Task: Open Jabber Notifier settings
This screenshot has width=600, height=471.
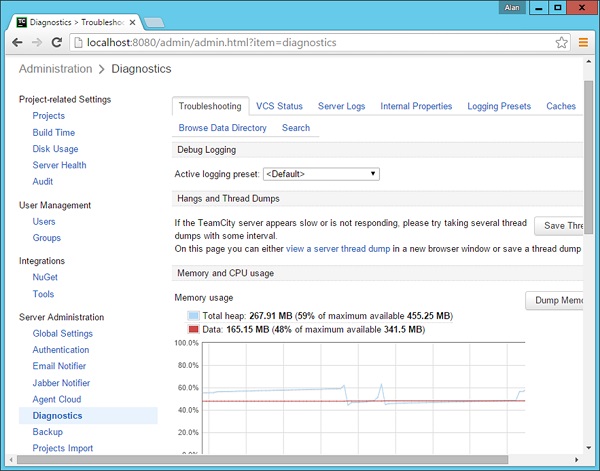Action: pos(61,383)
